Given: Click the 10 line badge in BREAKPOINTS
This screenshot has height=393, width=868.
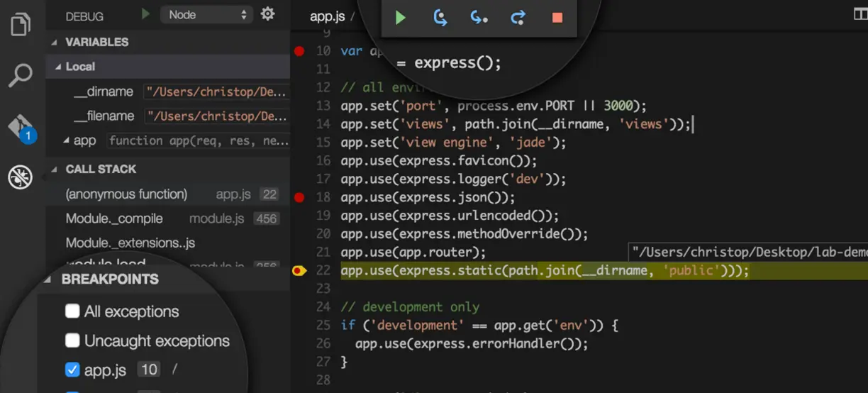Looking at the screenshot, I should click(149, 370).
